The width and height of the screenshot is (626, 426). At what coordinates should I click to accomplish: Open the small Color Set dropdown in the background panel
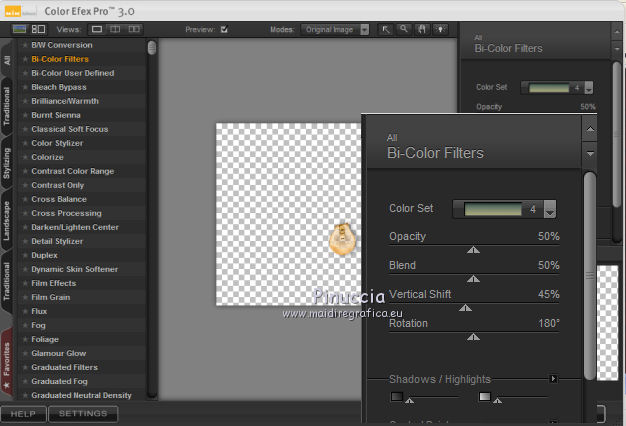tap(588, 87)
